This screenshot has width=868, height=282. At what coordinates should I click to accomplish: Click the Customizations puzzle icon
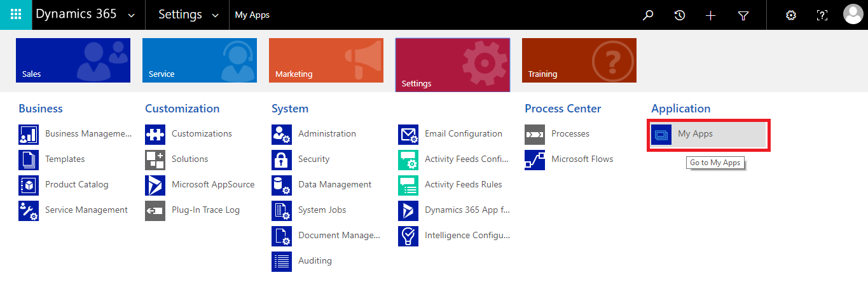tap(155, 134)
